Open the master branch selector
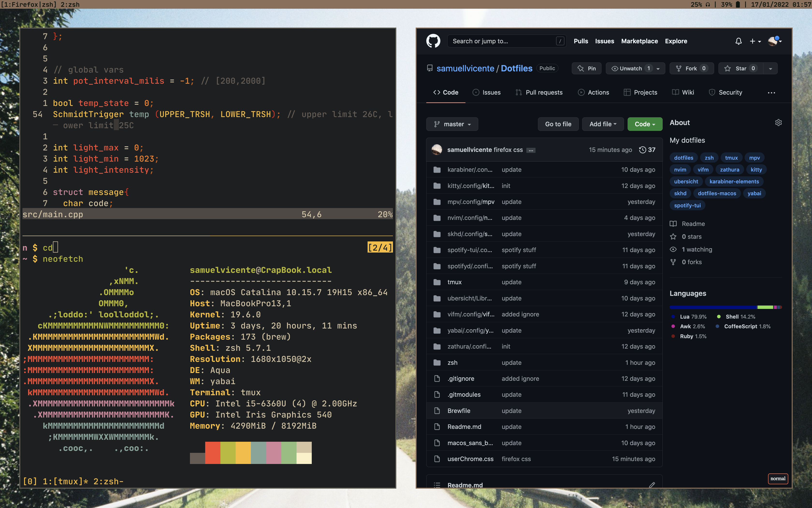The width and height of the screenshot is (812, 508). point(452,124)
